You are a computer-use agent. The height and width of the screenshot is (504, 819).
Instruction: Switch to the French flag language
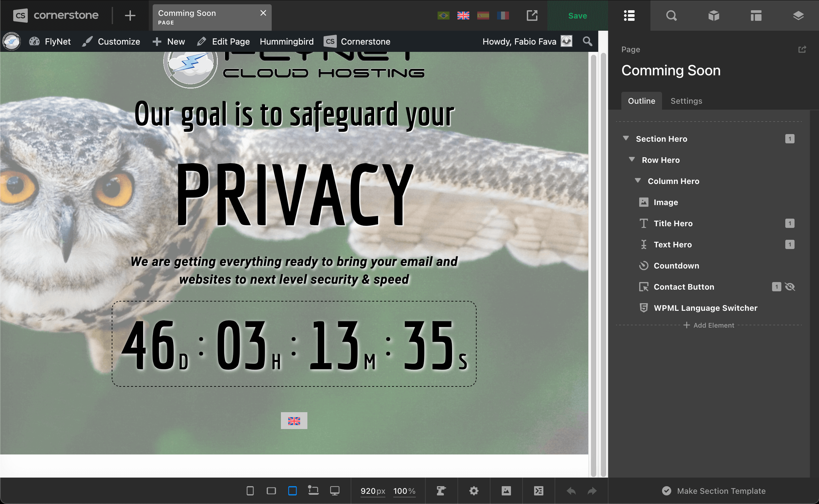click(503, 16)
